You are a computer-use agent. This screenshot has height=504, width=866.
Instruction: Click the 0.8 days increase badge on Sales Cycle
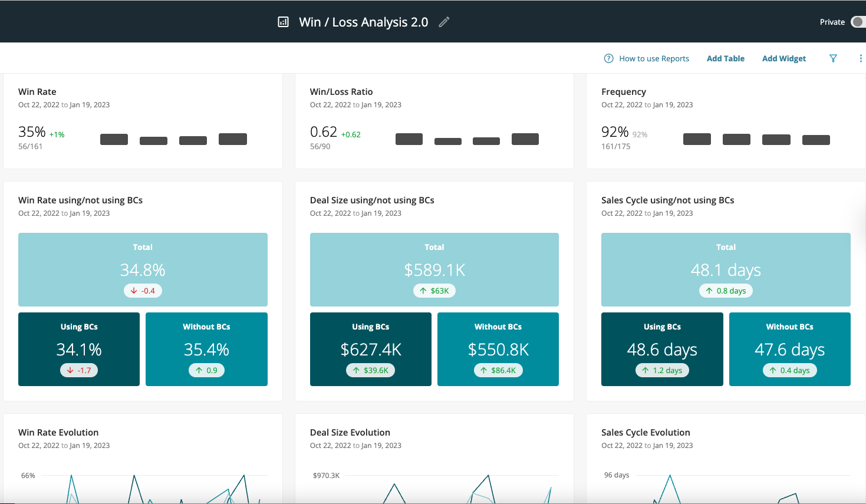point(726,291)
